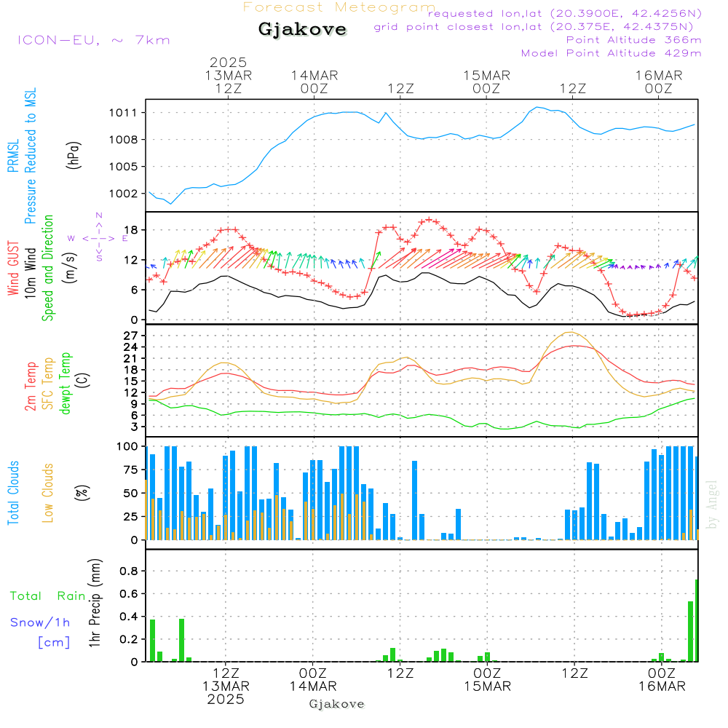Click the 1002 pressure axis value
Image resolution: width=728 pixels, height=728 pixels.
(123, 194)
